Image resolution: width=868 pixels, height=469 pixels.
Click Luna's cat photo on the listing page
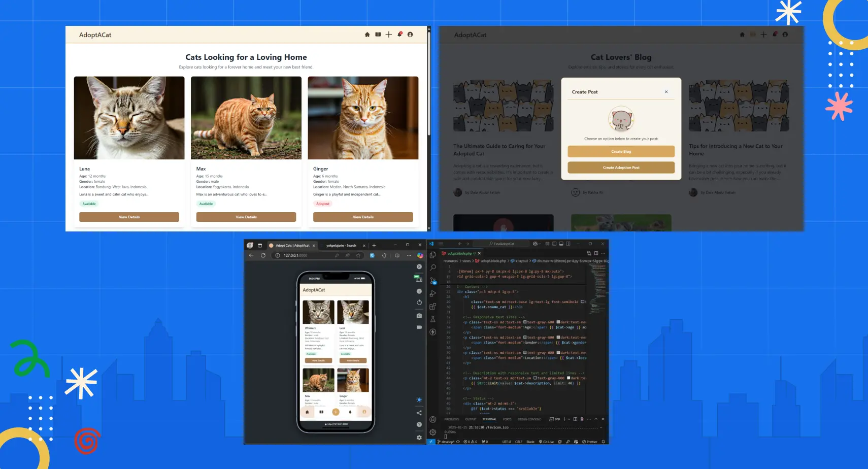[x=129, y=118]
